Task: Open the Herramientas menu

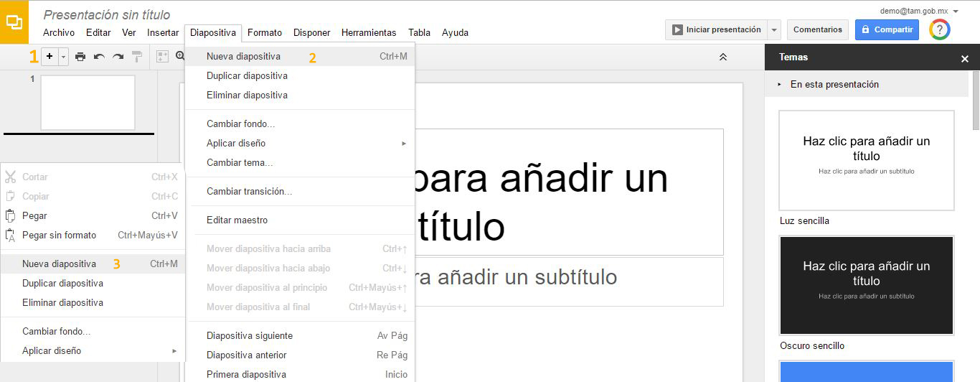Action: 369,32
